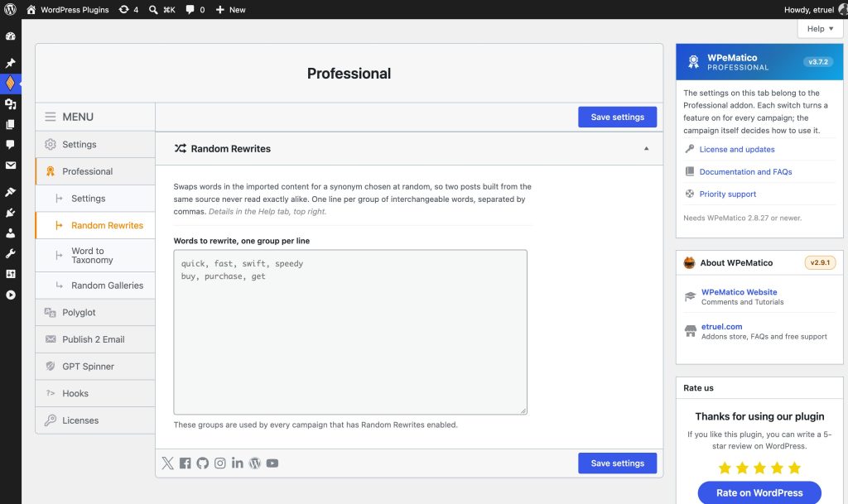Toggle the MENU hamburger header
The image size is (848, 504).
(95, 117)
